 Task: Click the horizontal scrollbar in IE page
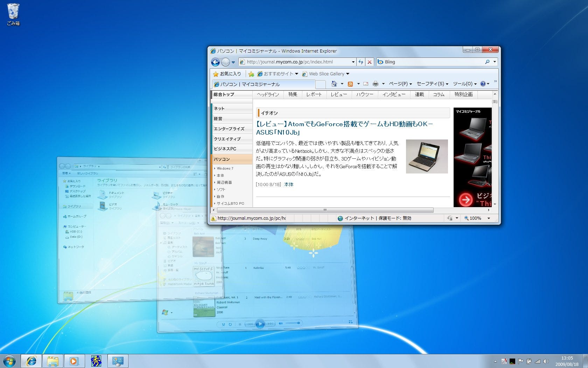coord(325,210)
